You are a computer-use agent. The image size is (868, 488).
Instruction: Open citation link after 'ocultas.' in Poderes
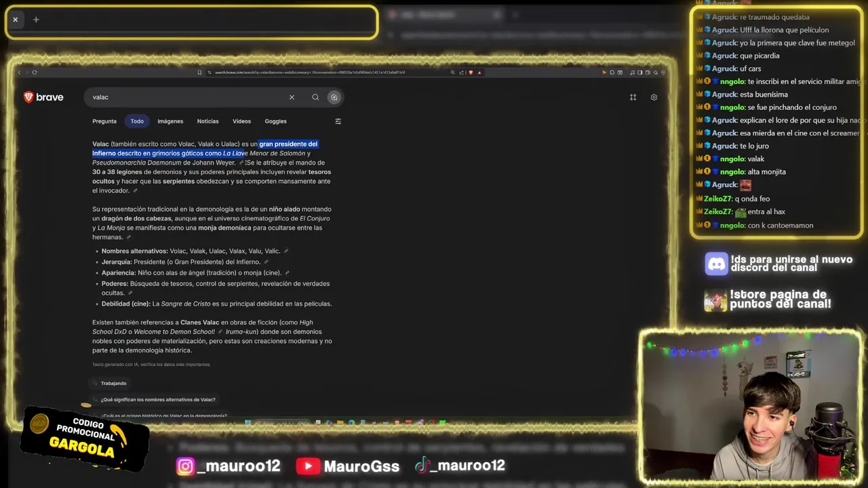coord(130,293)
